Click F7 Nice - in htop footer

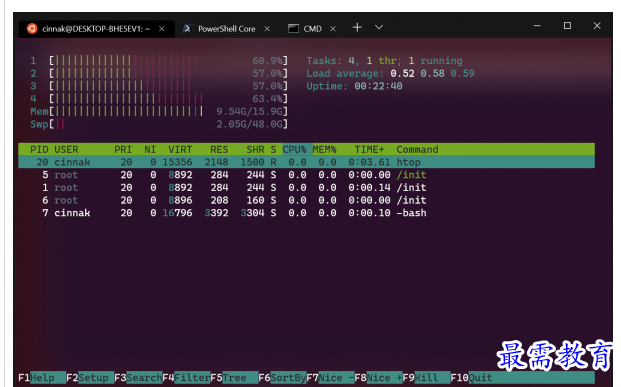pyautogui.click(x=330, y=377)
